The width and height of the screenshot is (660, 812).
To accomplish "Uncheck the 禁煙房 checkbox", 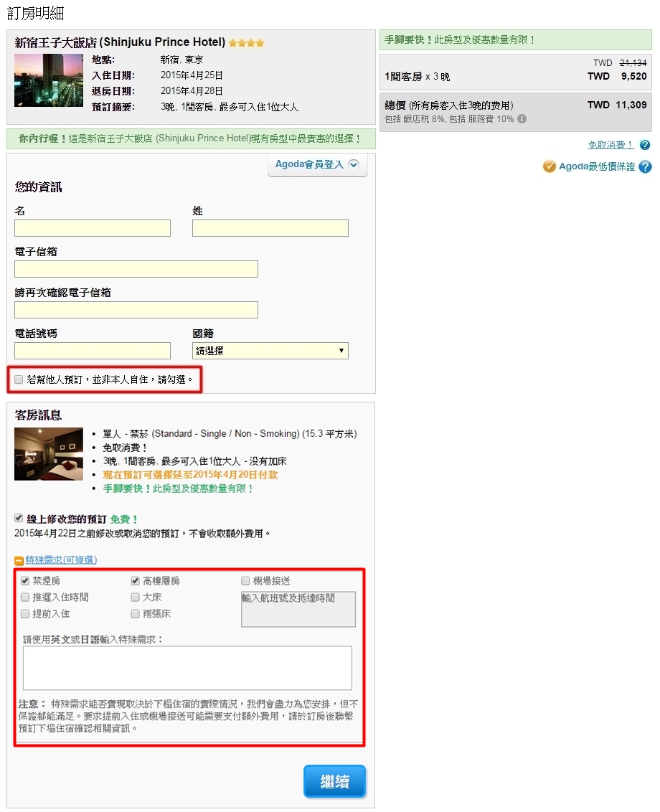I will (26, 580).
